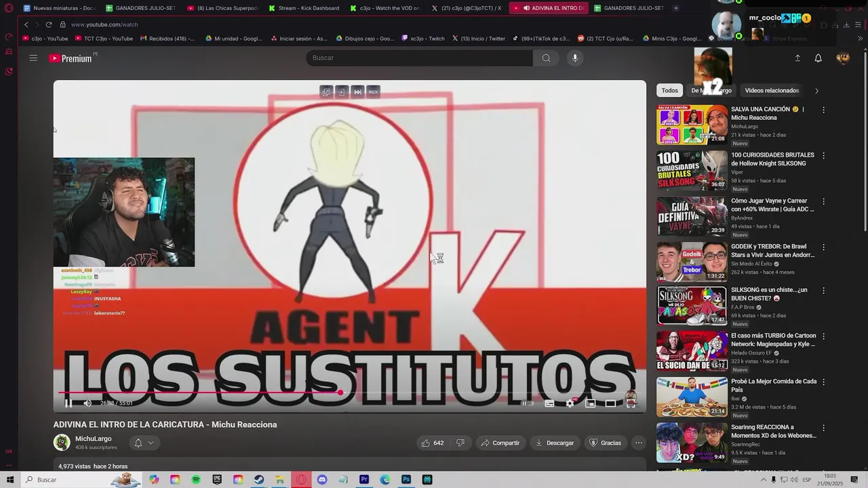Open options for Cómo Jugar Vayne video
The width and height of the screenshot is (868, 488).
(824, 201)
